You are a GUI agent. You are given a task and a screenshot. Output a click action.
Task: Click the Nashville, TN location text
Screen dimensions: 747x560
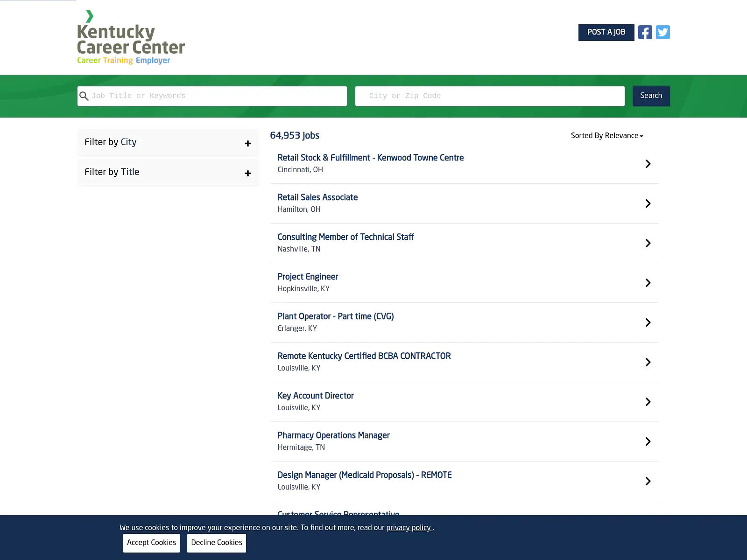click(x=299, y=249)
